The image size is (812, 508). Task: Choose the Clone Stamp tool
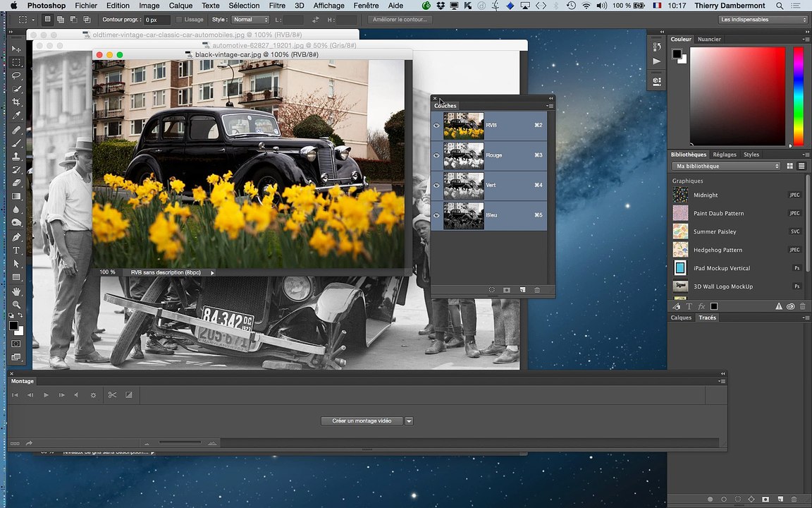point(16,157)
